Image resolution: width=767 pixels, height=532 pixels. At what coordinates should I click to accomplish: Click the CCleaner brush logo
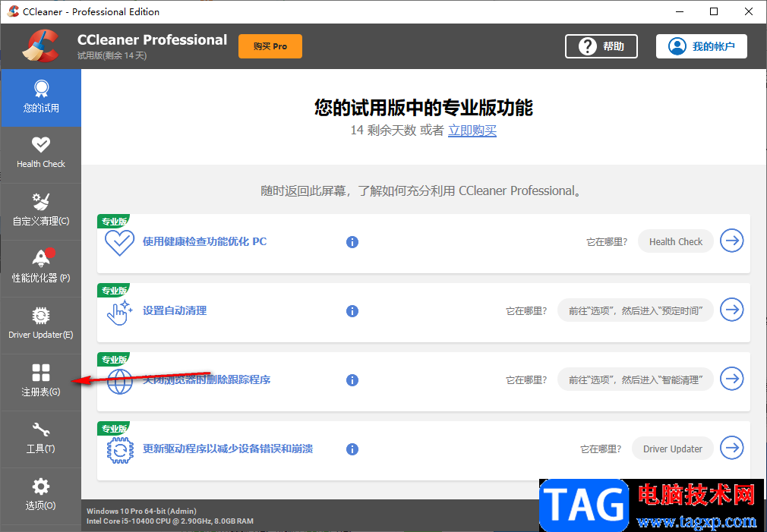click(x=39, y=46)
